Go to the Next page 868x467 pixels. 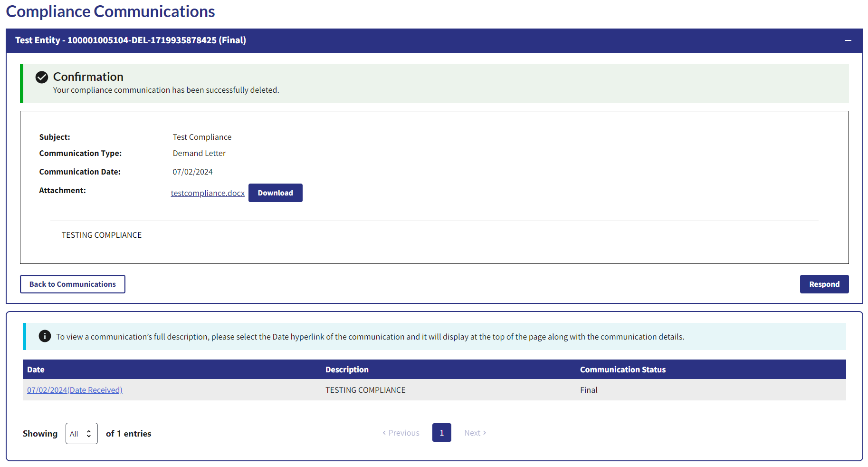475,433
